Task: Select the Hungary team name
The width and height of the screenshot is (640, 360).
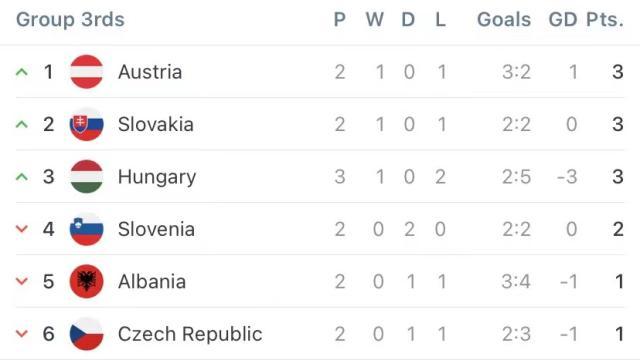Action: click(x=157, y=178)
